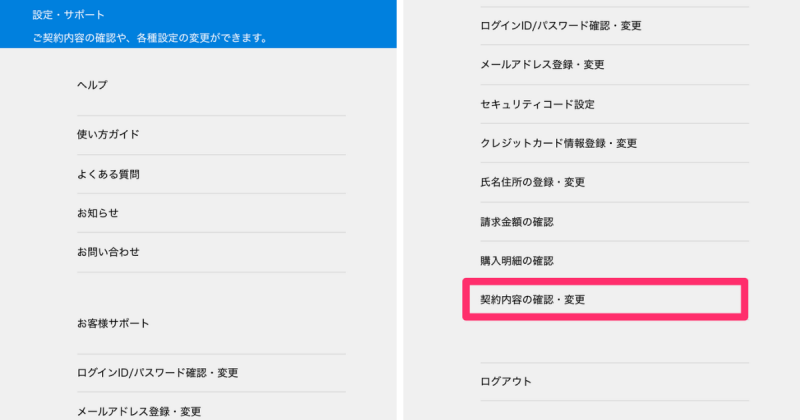800x420 pixels.
Task: Open the ヘルプ menu item
Action: coord(92,85)
